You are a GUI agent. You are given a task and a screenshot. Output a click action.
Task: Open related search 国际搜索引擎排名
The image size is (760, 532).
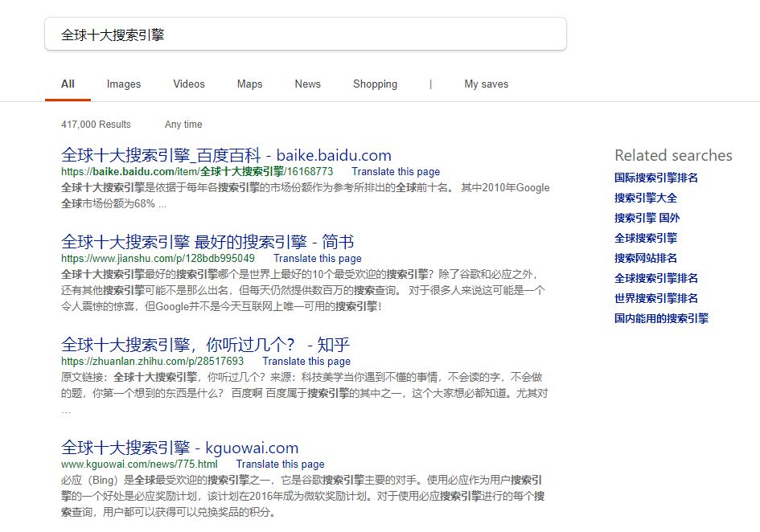pyautogui.click(x=656, y=178)
